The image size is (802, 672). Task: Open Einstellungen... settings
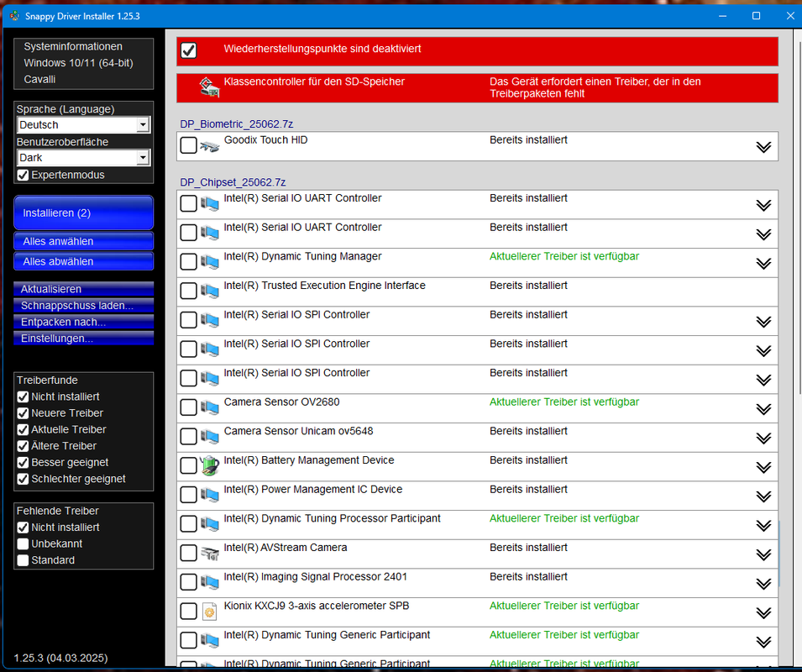(x=83, y=338)
